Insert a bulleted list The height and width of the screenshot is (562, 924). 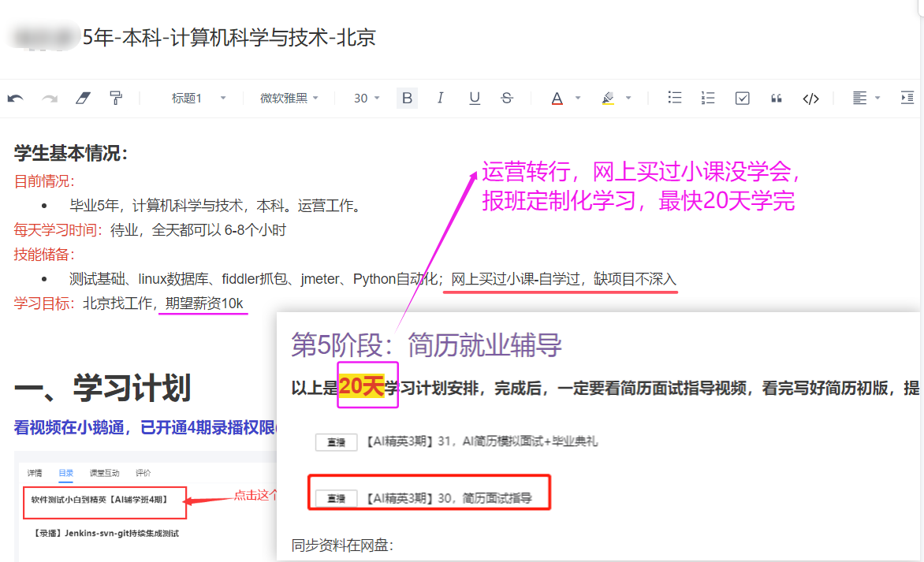click(675, 99)
